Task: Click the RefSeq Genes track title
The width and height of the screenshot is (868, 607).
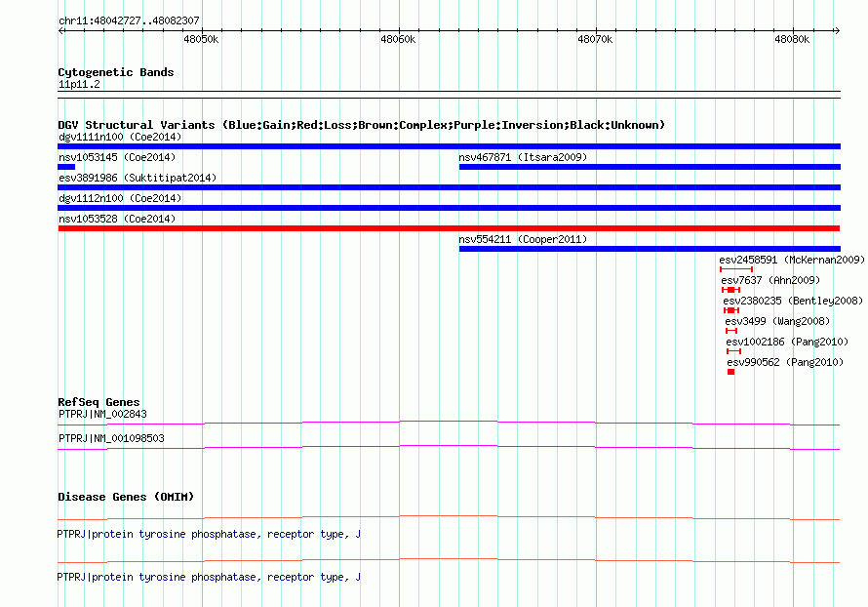Action: coord(99,402)
